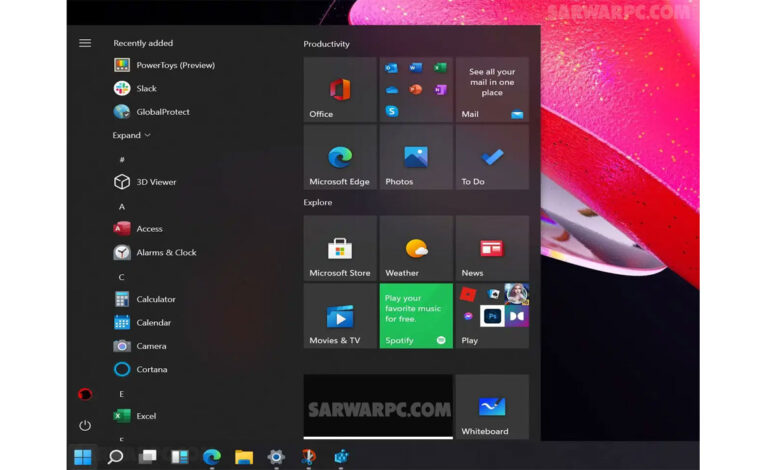
Task: Jump to letter A section header
Action: point(121,206)
